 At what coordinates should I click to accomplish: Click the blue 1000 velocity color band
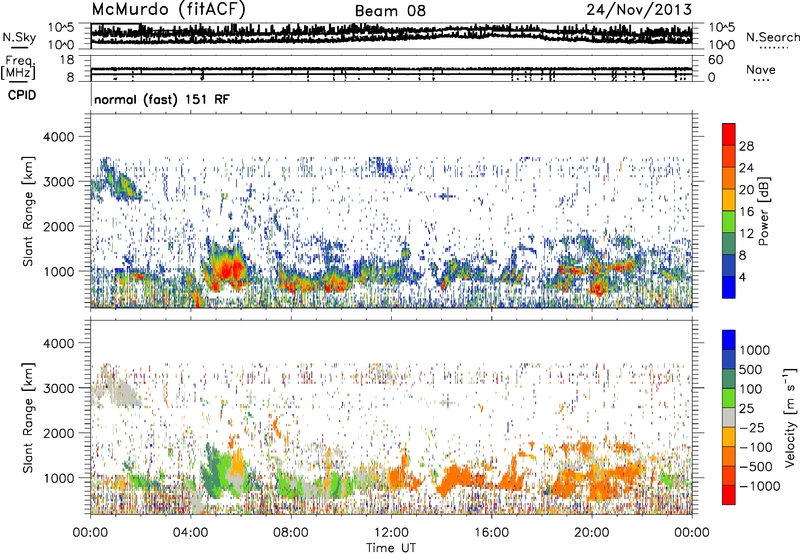(729, 340)
